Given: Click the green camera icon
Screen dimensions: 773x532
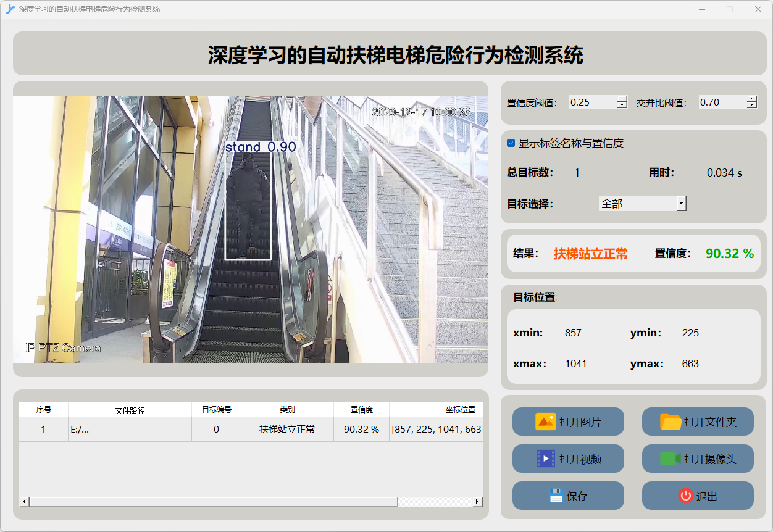Looking at the screenshot, I should click(x=671, y=459).
